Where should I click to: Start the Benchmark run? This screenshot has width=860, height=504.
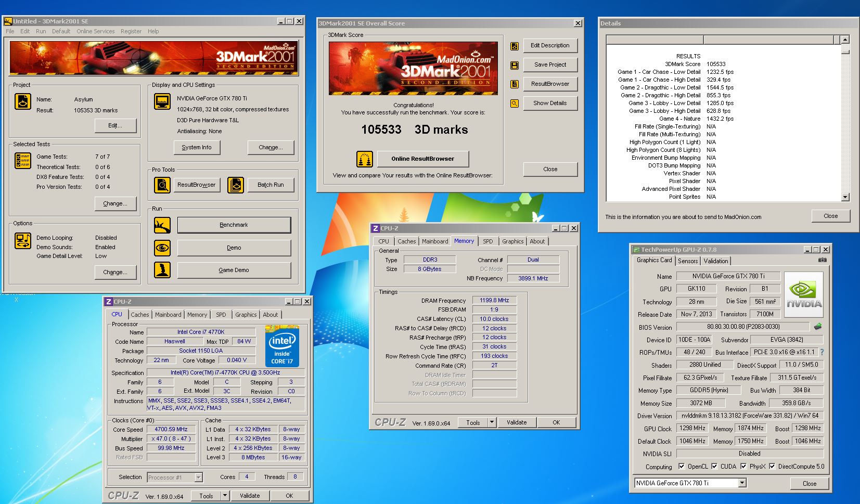234,225
